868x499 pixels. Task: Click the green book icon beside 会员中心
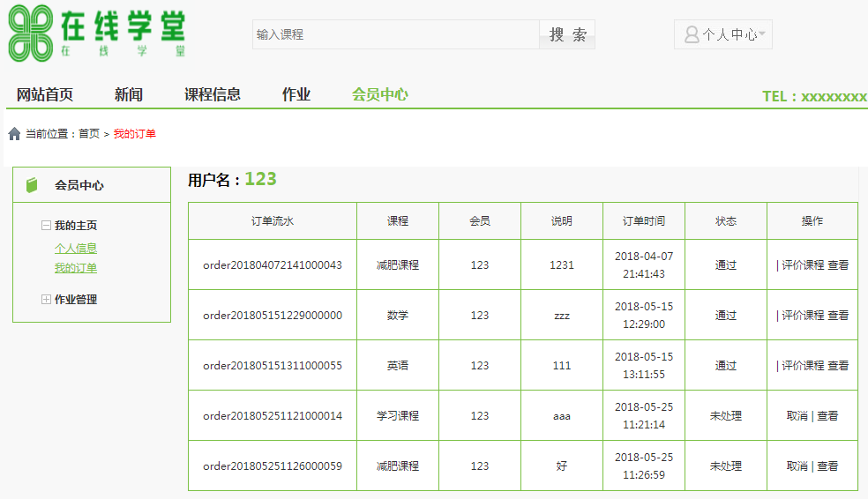click(32, 185)
